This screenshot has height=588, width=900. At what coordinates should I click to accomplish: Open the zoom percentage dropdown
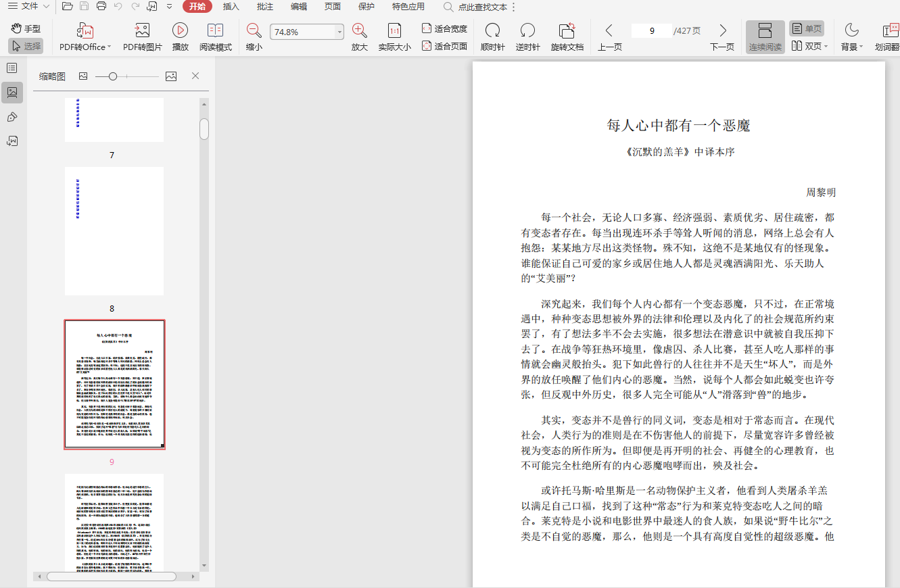tap(339, 32)
